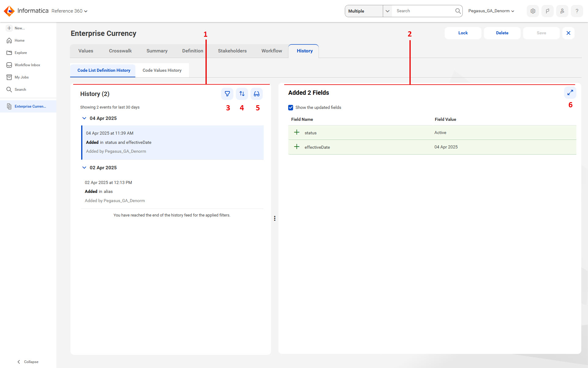The image size is (588, 368).
Task: Select the 04 Apr 2025 11:39 AM event
Action: 172,142
